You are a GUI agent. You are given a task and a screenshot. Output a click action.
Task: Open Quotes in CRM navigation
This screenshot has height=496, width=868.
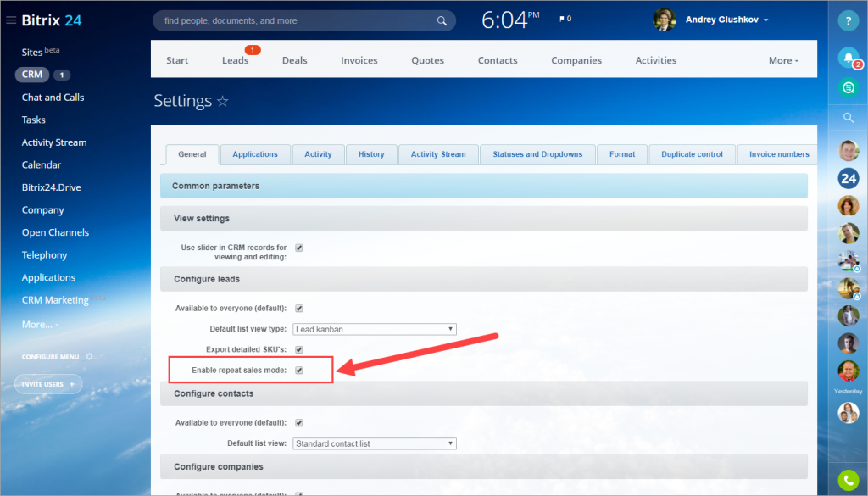428,60
